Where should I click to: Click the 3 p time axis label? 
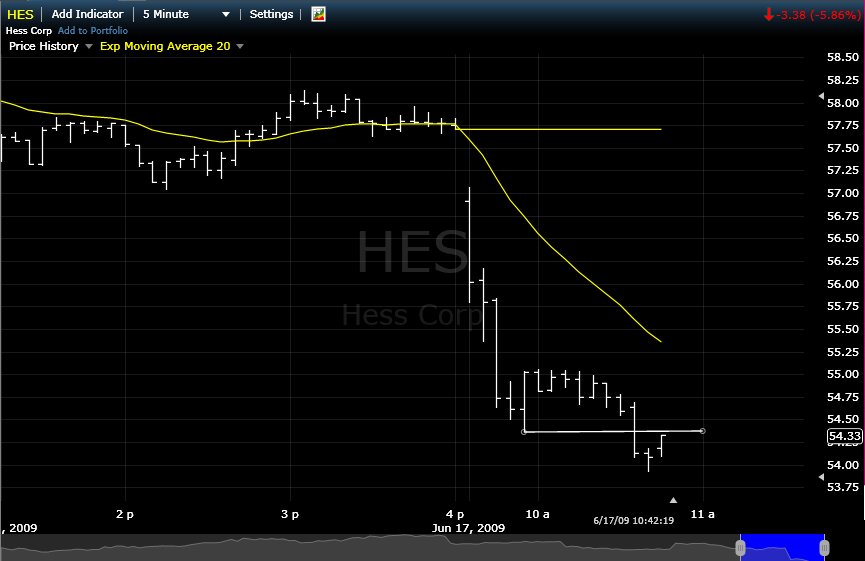tap(290, 514)
